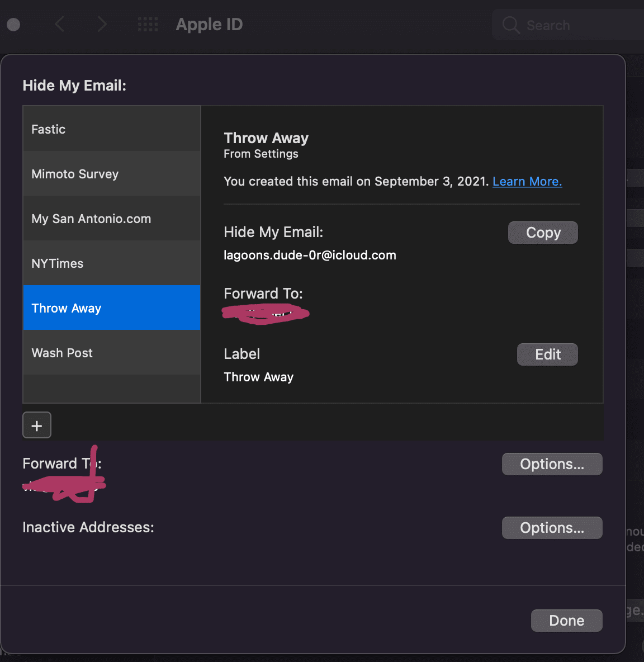Image resolution: width=644 pixels, height=662 pixels.
Task: Copy the Hide My Email address
Action: (543, 233)
